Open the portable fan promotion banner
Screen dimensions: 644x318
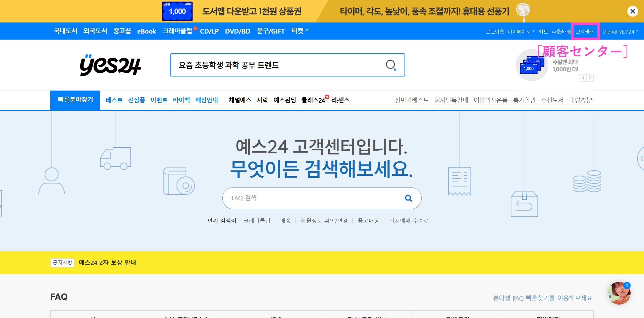click(x=435, y=11)
